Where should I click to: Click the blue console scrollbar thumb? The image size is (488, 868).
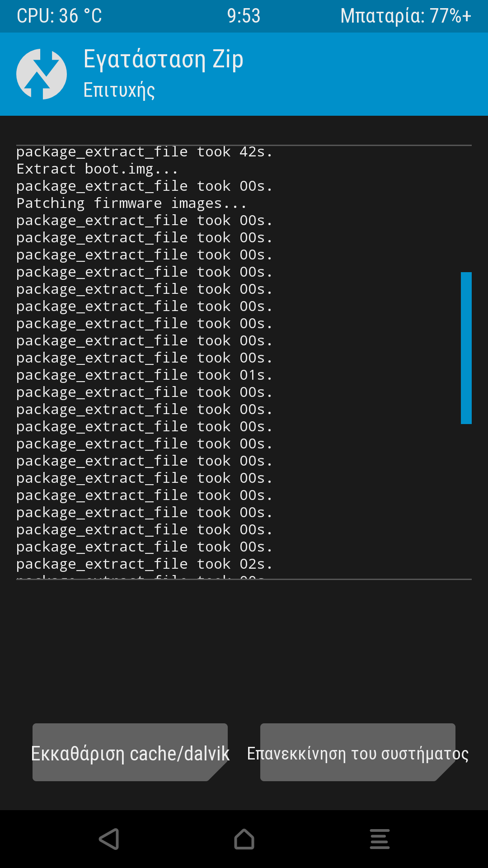tap(466, 348)
